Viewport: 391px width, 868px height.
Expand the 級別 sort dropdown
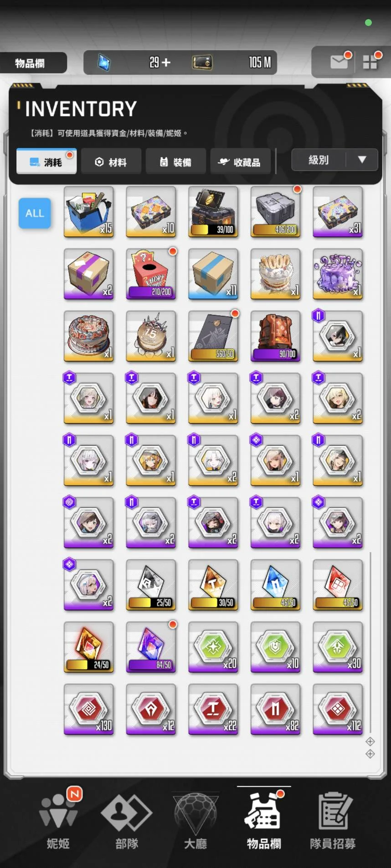tap(334, 160)
